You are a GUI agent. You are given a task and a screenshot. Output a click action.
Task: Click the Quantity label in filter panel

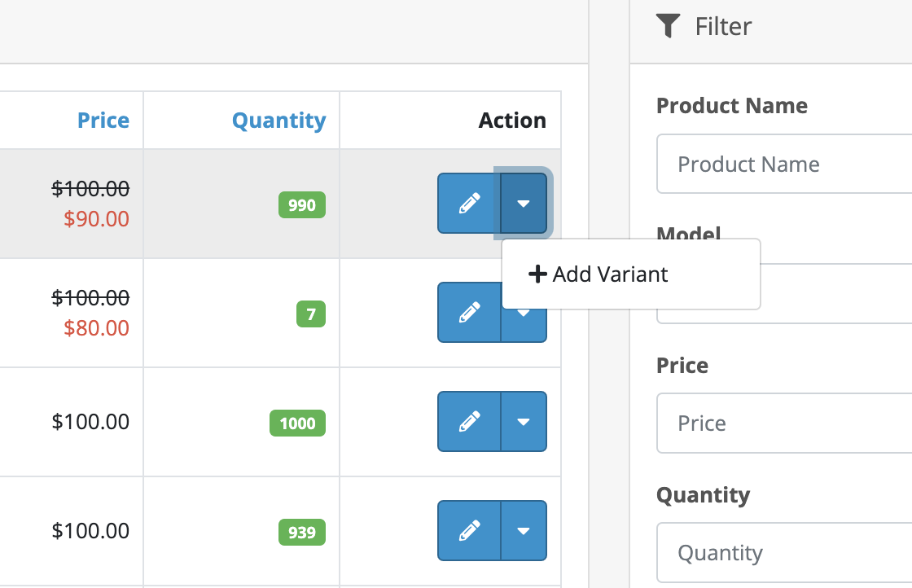[704, 495]
